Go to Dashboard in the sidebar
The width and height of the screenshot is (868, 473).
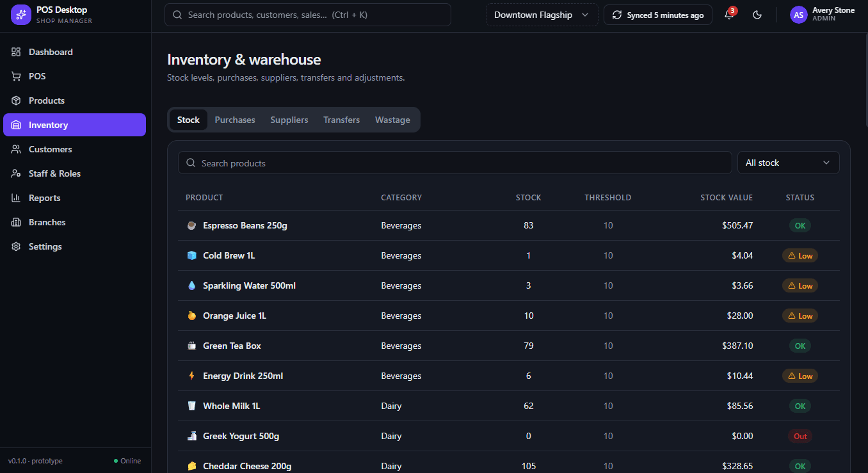point(74,52)
